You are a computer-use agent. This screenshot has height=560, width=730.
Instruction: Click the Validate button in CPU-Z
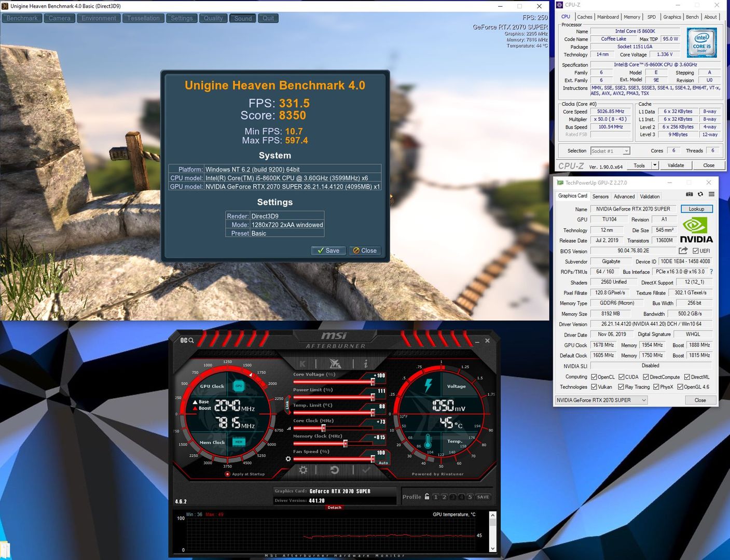676,165
